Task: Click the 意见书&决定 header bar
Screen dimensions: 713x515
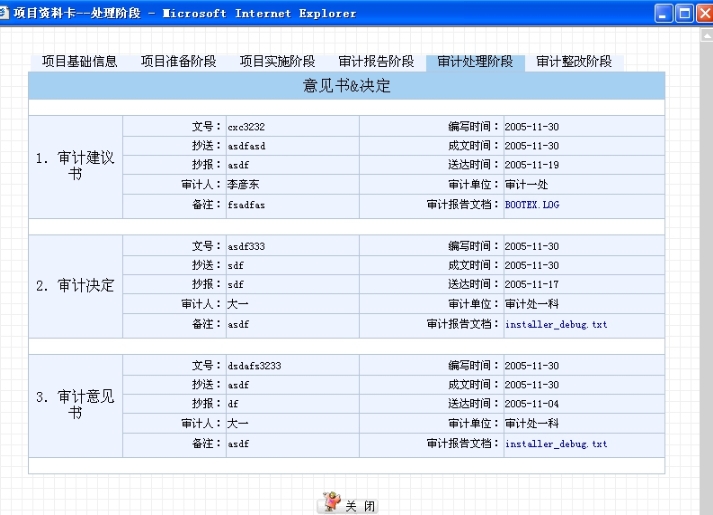Action: point(346,86)
